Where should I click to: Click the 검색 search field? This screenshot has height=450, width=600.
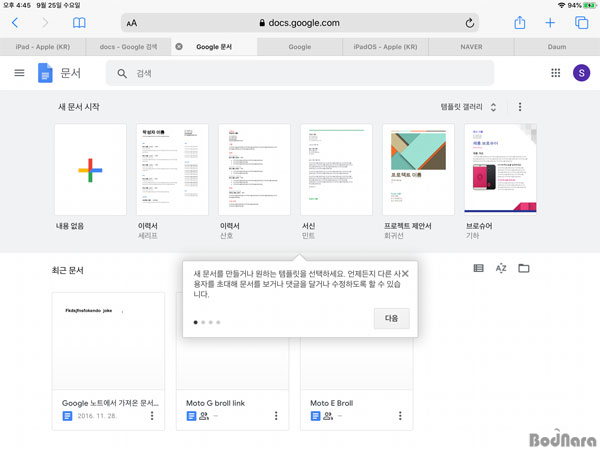coord(300,73)
